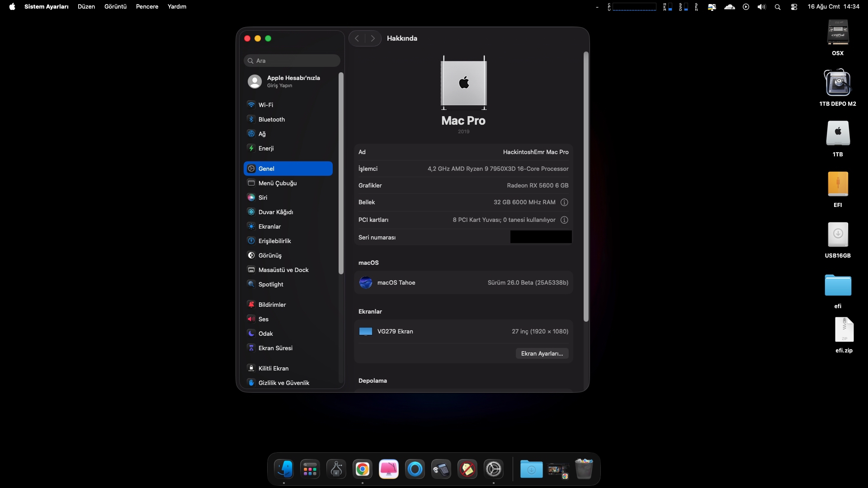Select Bildirimler notifications in the sidebar
This screenshot has width=868, height=488.
pos(272,305)
